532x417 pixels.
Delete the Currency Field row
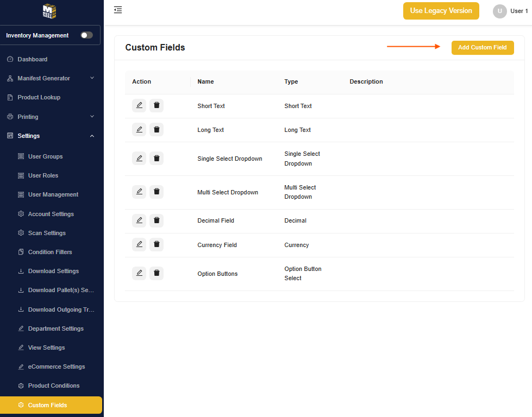coord(157,244)
